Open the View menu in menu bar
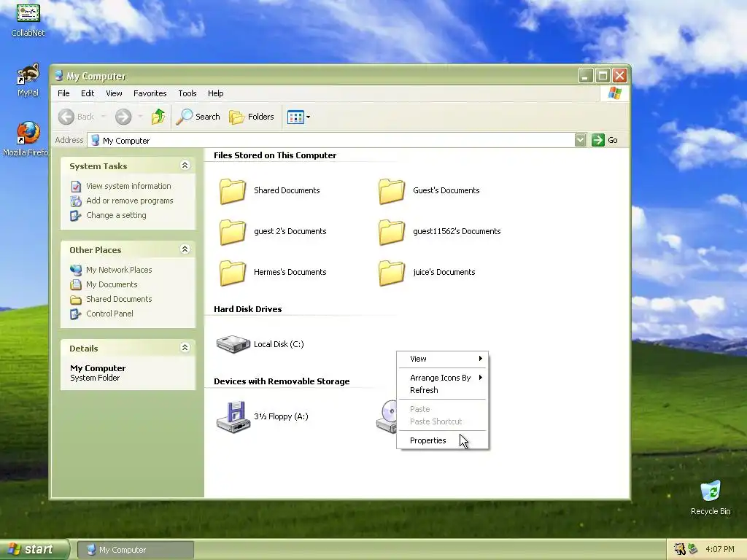The width and height of the screenshot is (747, 560). click(x=114, y=93)
